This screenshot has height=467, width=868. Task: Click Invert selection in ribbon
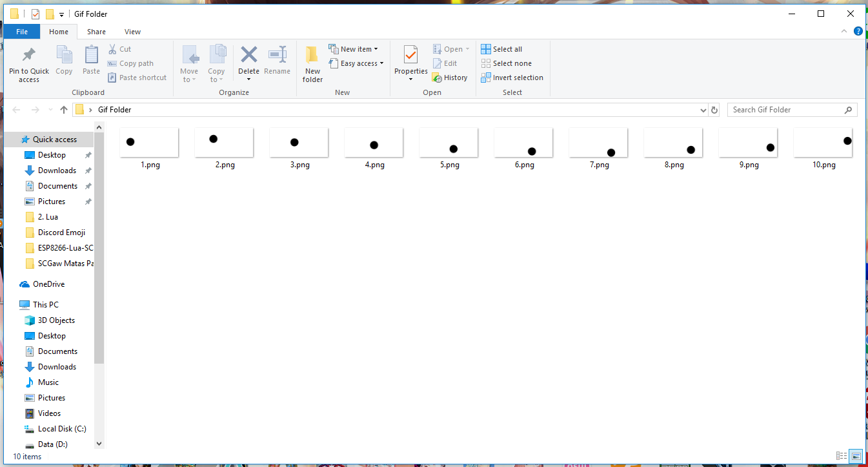click(512, 78)
